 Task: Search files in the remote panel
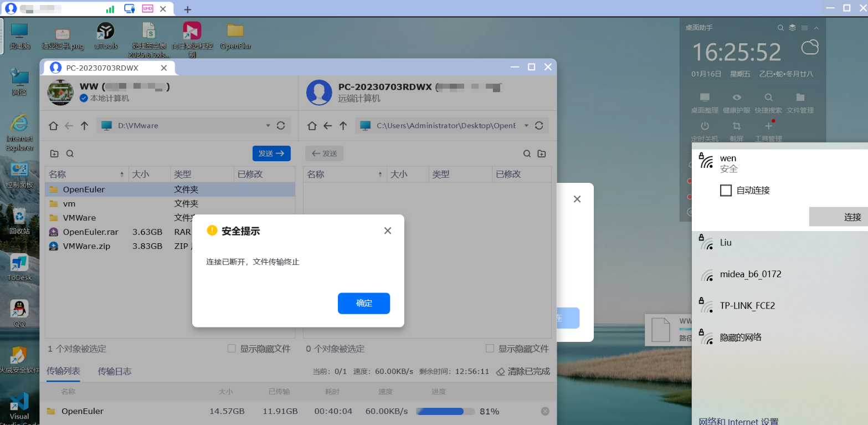pos(527,153)
